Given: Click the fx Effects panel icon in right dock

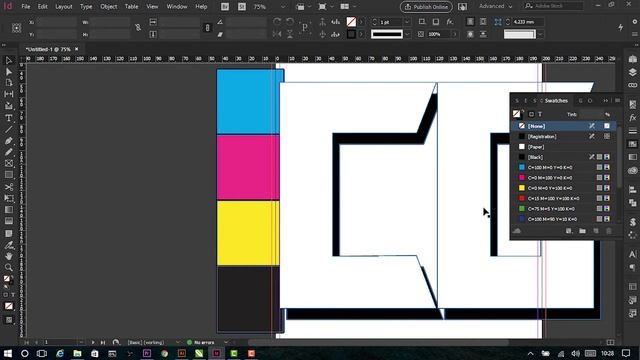Looking at the screenshot, I should (x=633, y=118).
